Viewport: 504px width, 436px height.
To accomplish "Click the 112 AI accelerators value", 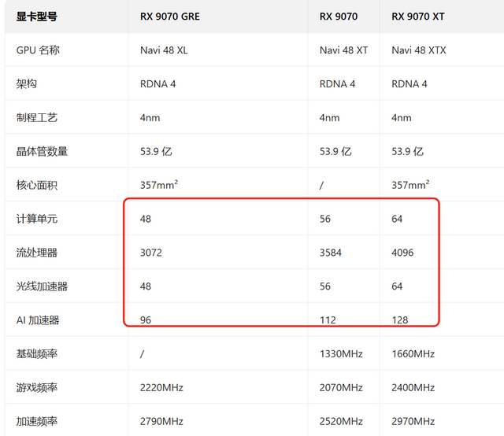I will [x=328, y=320].
